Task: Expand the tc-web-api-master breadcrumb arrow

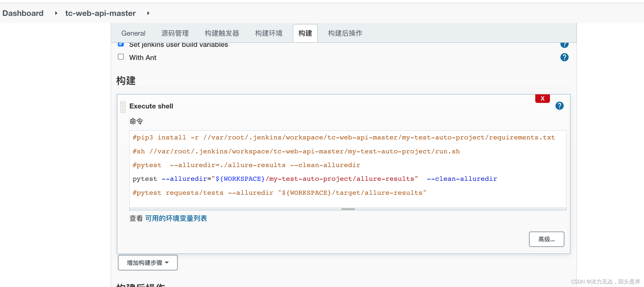Action: (x=148, y=13)
